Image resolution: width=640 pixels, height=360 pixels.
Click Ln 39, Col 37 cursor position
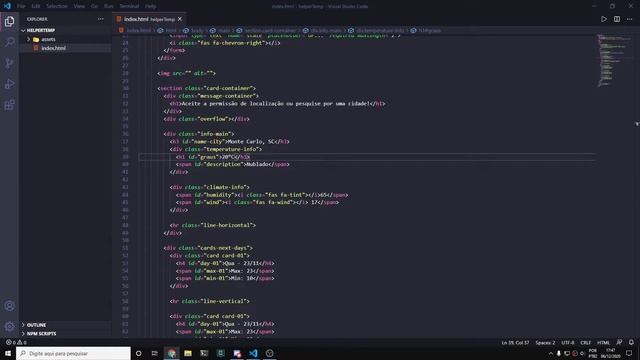(515, 342)
